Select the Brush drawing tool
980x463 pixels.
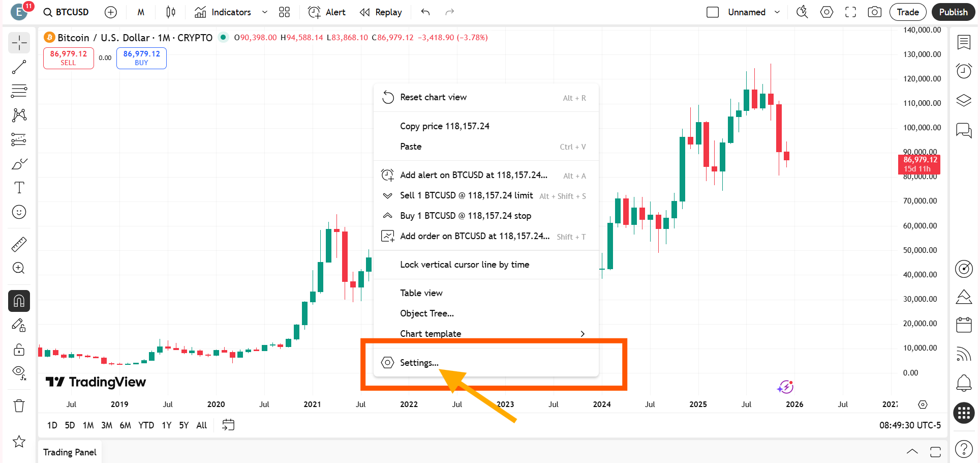point(19,164)
